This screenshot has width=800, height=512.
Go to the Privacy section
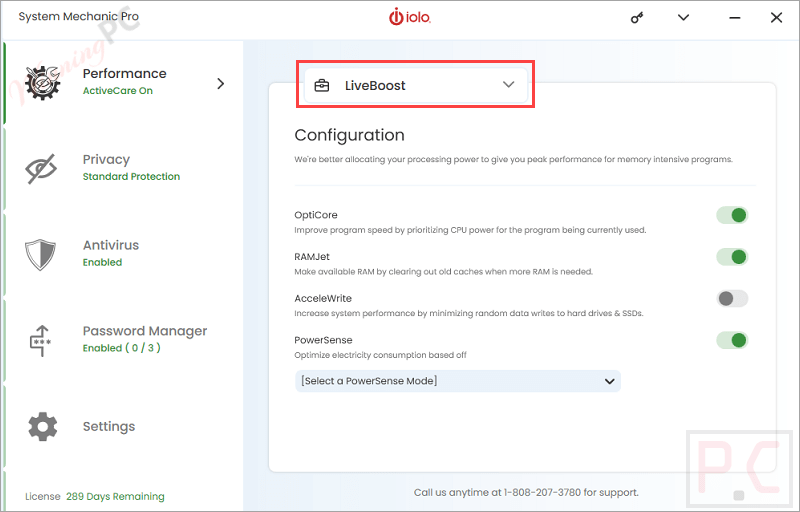point(106,160)
